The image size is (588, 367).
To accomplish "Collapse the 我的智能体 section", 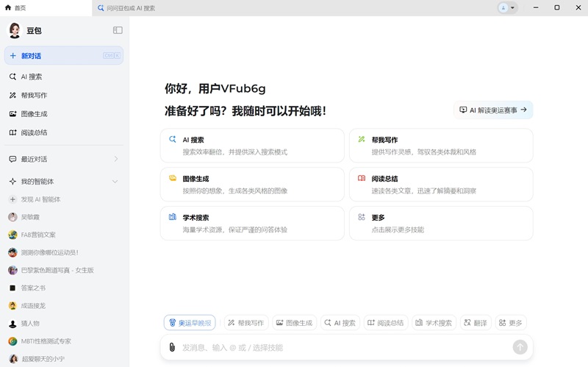I will point(115,182).
